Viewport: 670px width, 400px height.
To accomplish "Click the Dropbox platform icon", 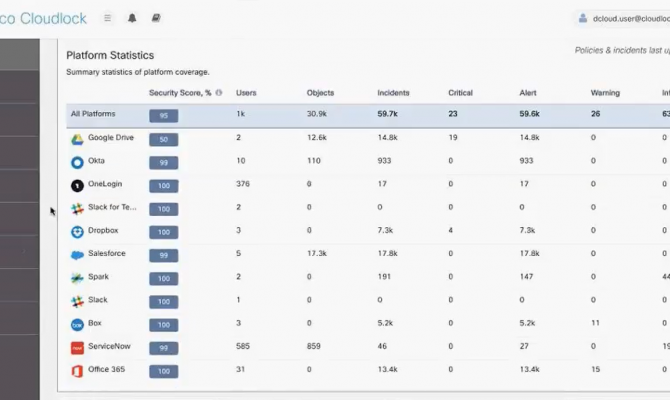I will [77, 232].
